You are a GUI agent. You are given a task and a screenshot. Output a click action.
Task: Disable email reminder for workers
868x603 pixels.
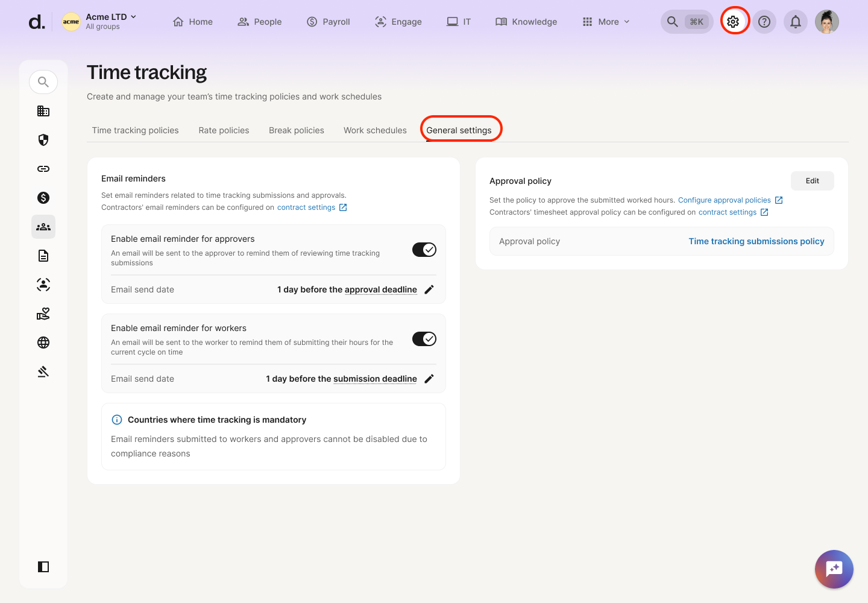(x=424, y=339)
